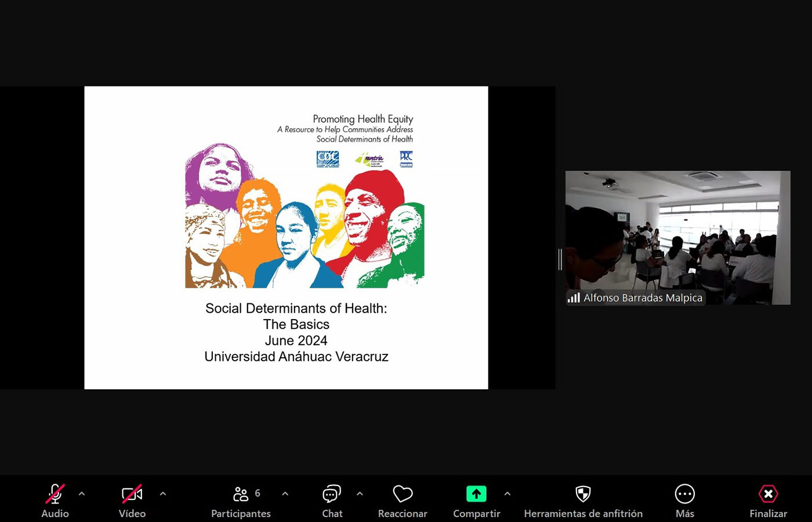Image resolution: width=812 pixels, height=522 pixels.
Task: Click the CDC logo on the slide
Action: [328, 159]
